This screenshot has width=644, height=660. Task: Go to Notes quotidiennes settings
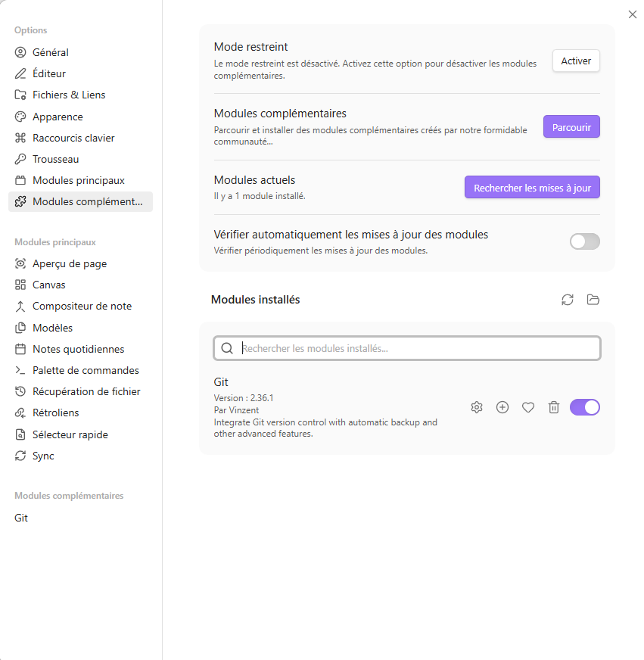pyautogui.click(x=78, y=349)
